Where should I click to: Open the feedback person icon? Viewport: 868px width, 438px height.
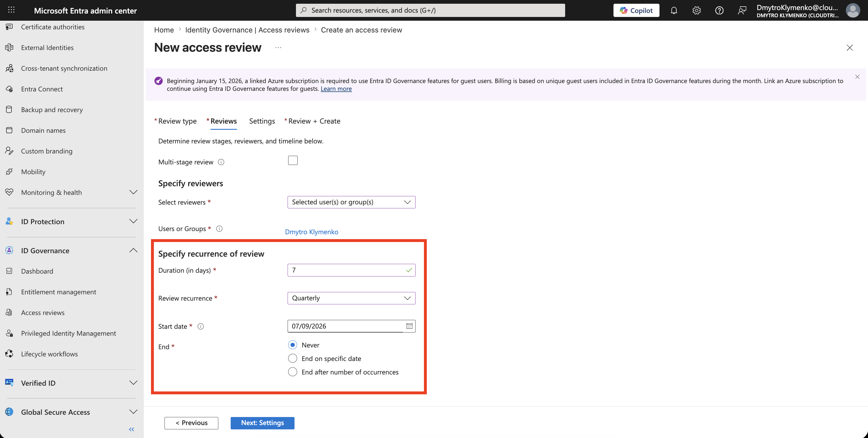(742, 10)
